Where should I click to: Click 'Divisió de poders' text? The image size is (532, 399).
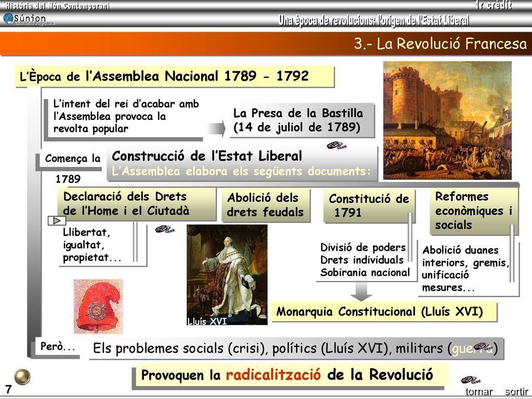coord(363,247)
